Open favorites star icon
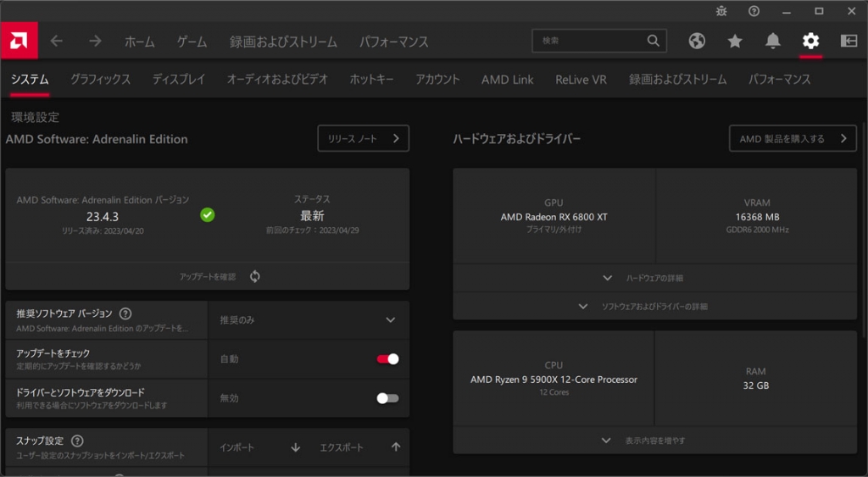 [735, 41]
